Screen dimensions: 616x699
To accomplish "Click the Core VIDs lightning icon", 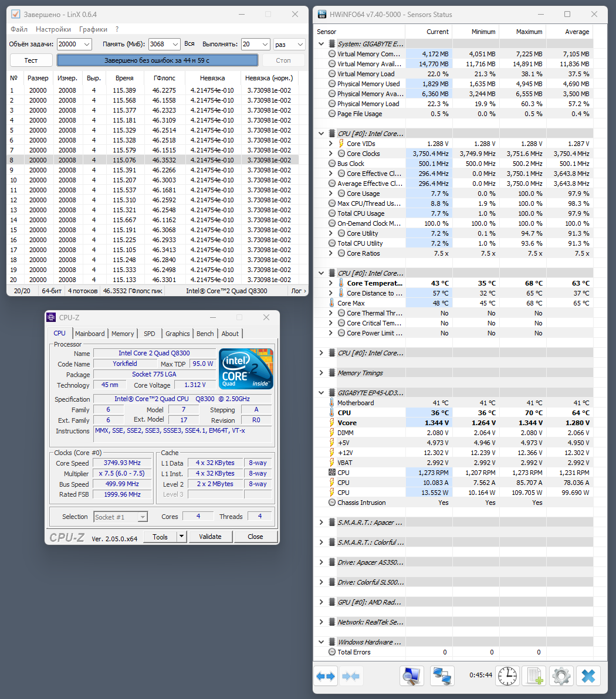I will point(341,144).
